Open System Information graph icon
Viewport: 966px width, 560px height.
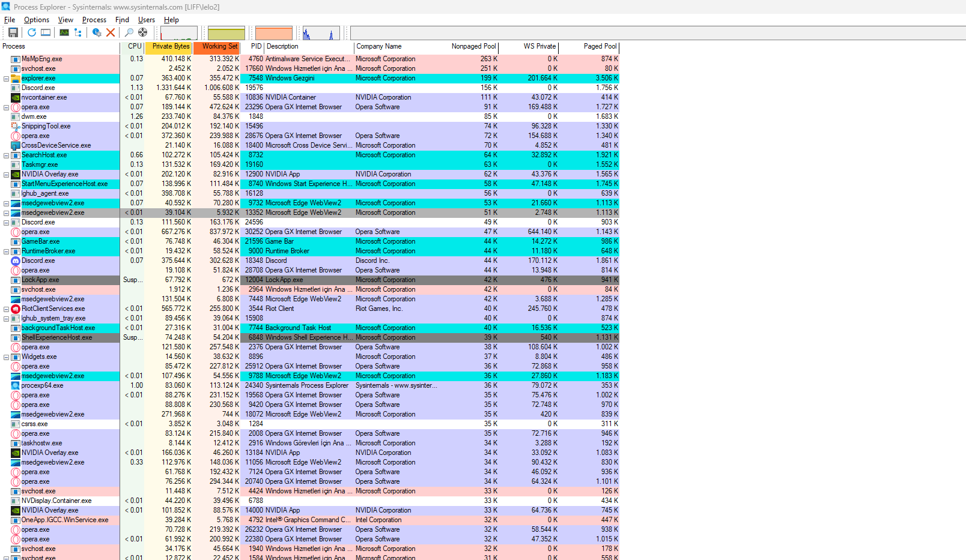click(x=64, y=32)
